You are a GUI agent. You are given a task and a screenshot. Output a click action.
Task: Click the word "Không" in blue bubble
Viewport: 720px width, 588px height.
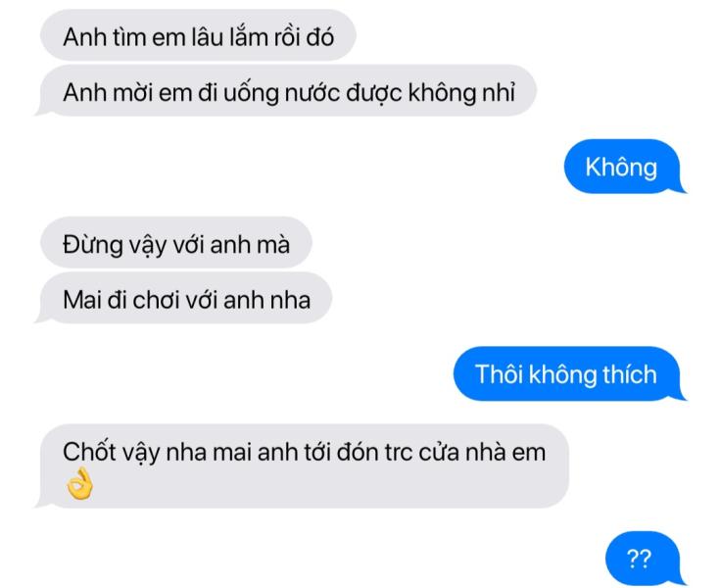621,167
